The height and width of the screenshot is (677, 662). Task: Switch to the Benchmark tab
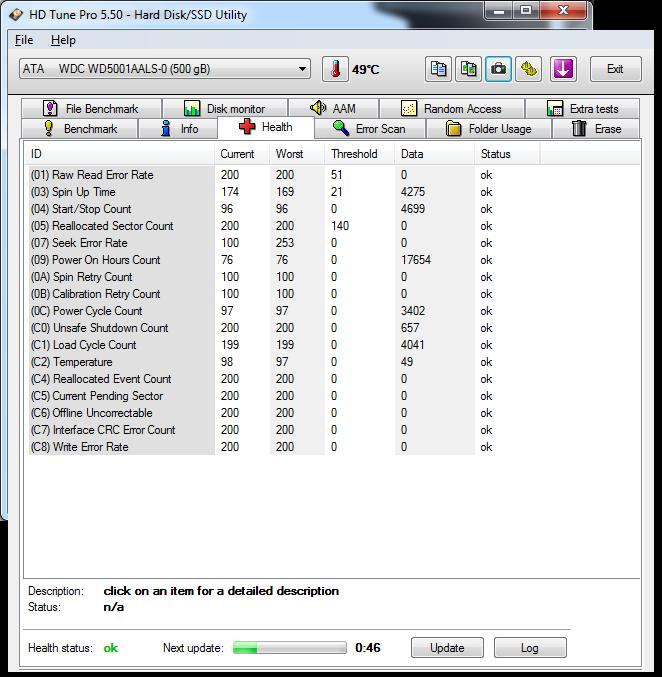(80, 129)
